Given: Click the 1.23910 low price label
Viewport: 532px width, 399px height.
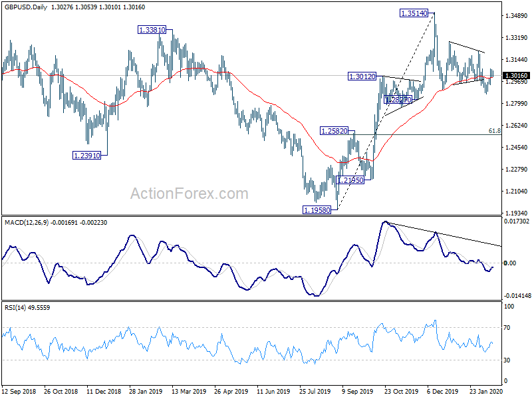Looking at the screenshot, I should (87, 156).
